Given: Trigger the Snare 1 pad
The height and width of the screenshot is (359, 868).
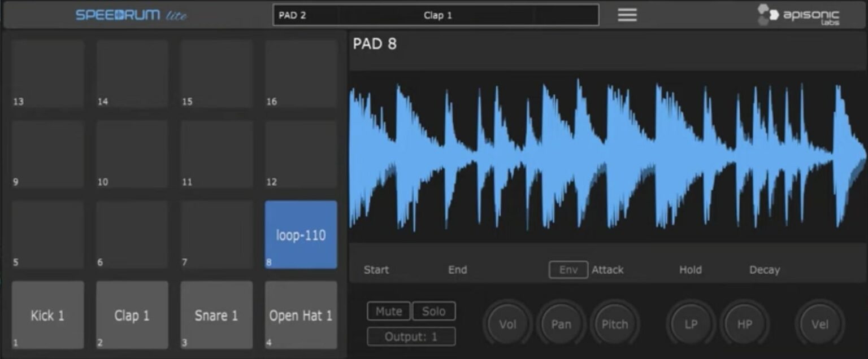Looking at the screenshot, I should 216,315.
